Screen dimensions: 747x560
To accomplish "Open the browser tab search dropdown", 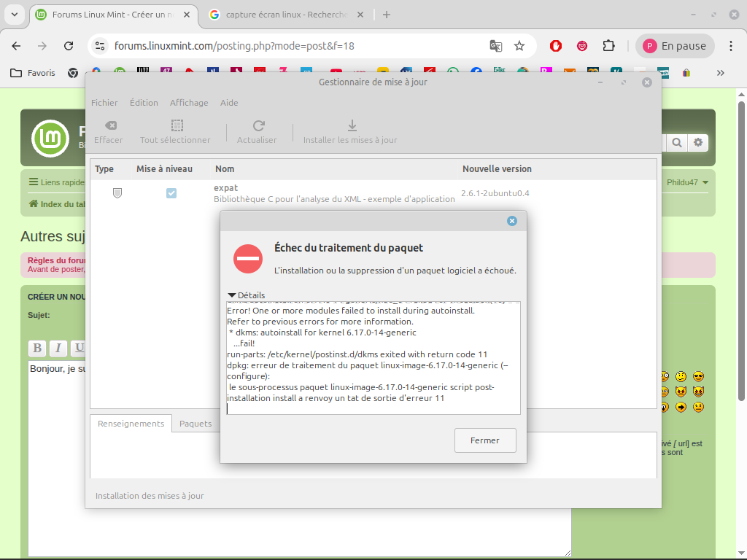I will pyautogui.click(x=15, y=15).
